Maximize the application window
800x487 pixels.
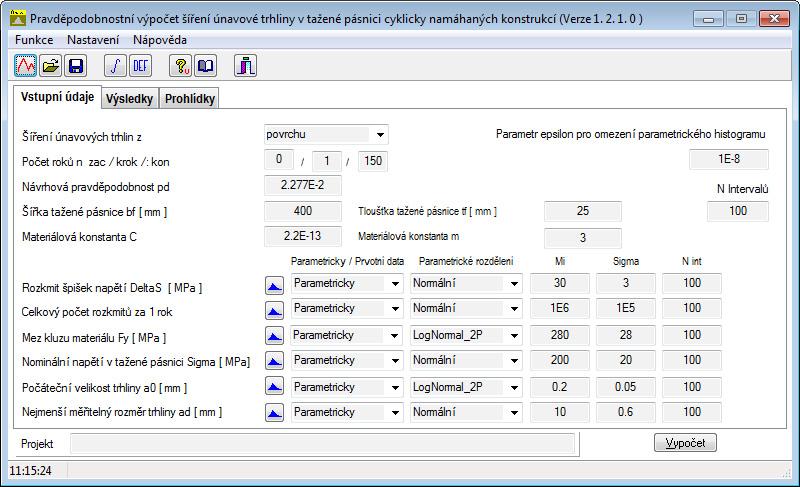point(741,19)
